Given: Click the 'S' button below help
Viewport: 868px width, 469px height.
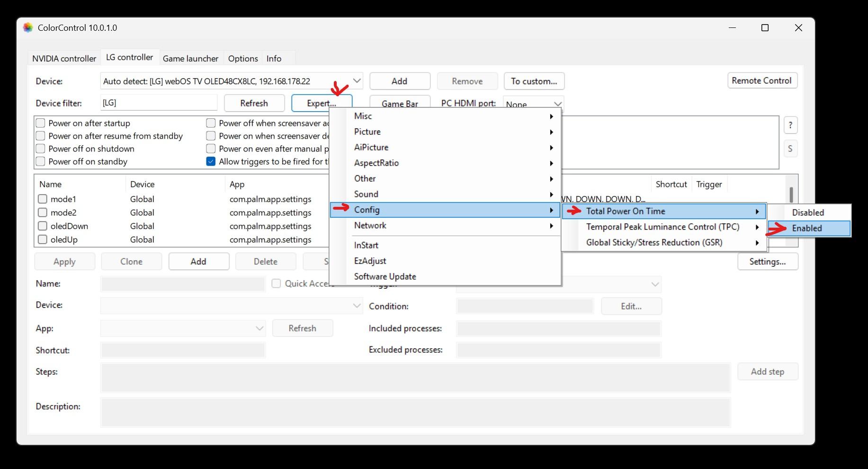Looking at the screenshot, I should coord(790,149).
